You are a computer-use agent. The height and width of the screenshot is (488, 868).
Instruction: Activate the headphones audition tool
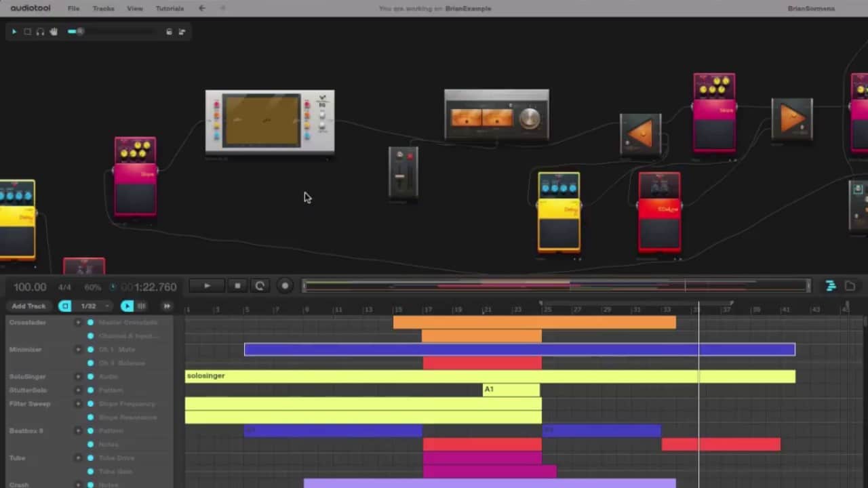point(40,32)
